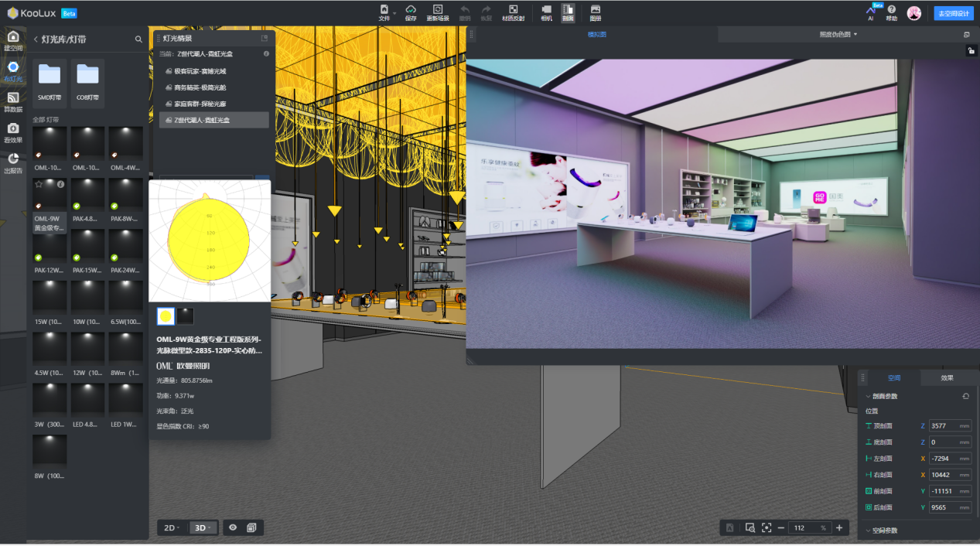Click the 去空间设计 button
Viewport: 980px width, 546px height.
pyautogui.click(x=953, y=13)
